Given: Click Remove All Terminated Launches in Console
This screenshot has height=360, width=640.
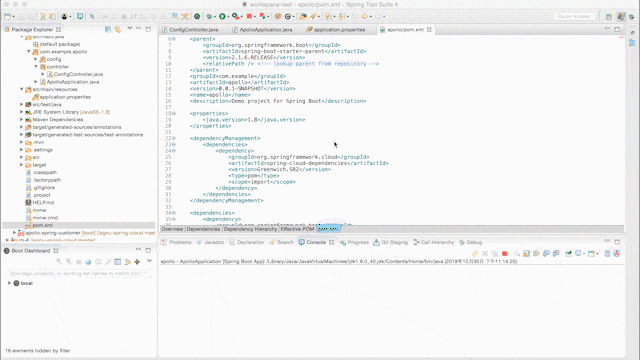Looking at the screenshot, I should point(495,253).
